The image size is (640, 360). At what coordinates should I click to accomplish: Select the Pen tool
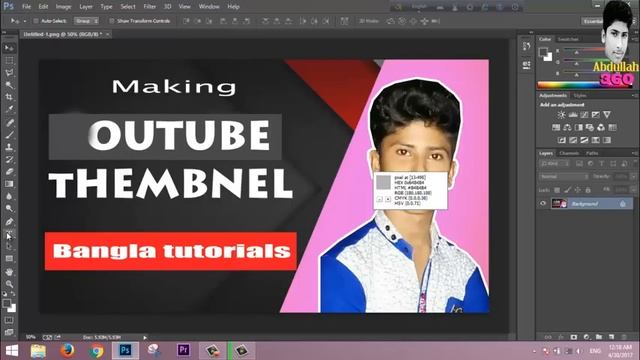tap(9, 222)
